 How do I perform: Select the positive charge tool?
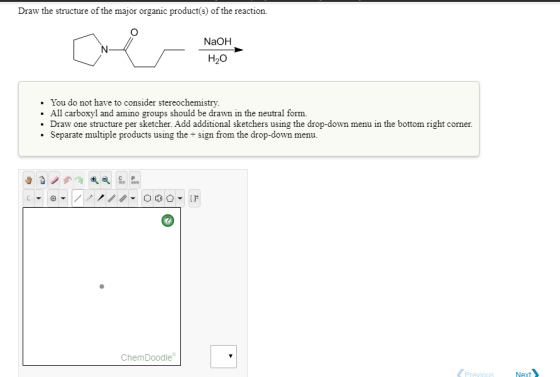coord(53,198)
